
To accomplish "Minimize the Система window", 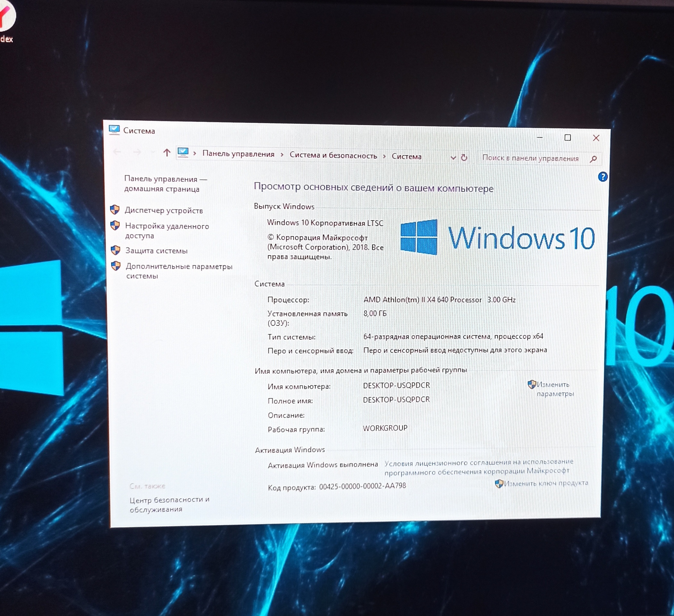I will tap(540, 137).
